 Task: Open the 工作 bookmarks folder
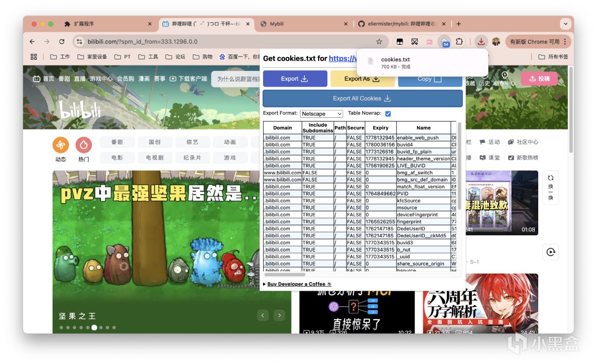pos(60,57)
